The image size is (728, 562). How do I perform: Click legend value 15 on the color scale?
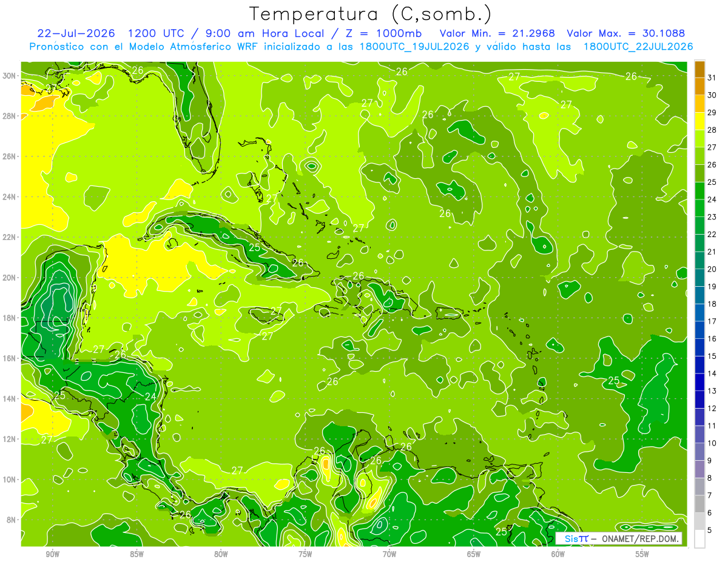(x=712, y=356)
